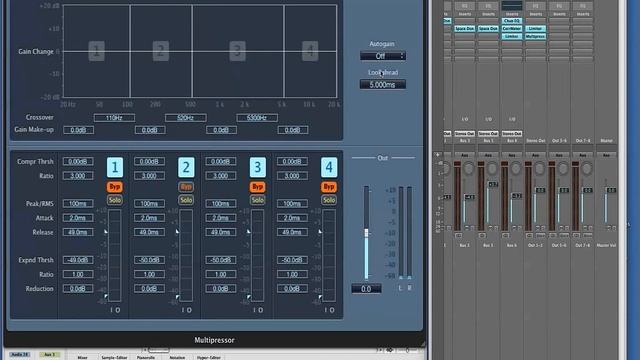Open Chan EQ insert on Bus 6 strip
This screenshot has width=640, height=360.
[x=512, y=21]
